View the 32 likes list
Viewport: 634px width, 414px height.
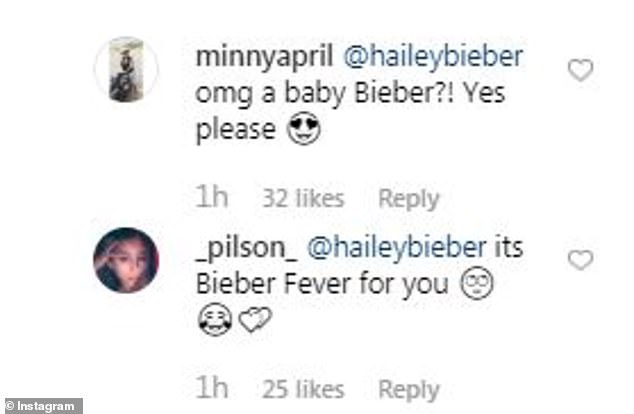pyautogui.click(x=303, y=199)
